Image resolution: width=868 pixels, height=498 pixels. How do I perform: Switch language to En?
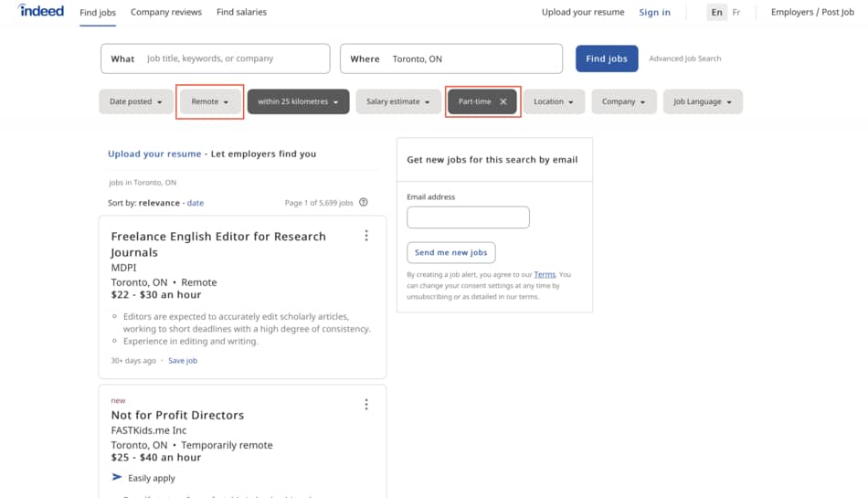pyautogui.click(x=717, y=12)
